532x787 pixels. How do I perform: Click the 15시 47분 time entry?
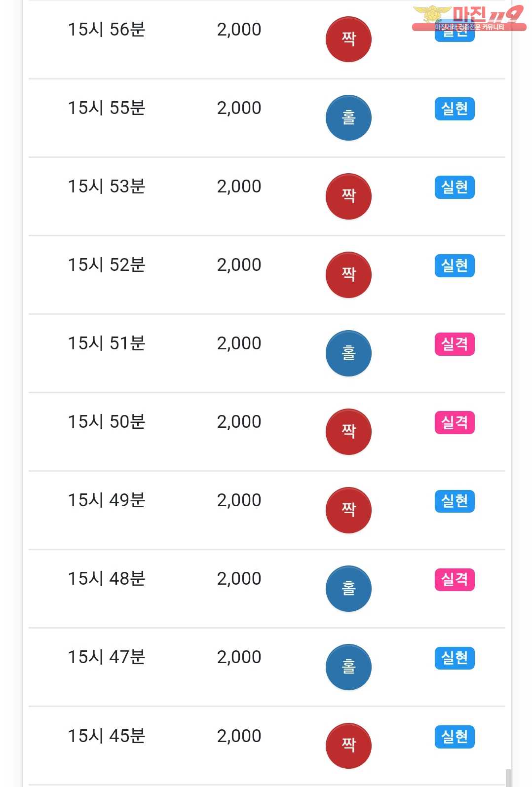(x=107, y=657)
